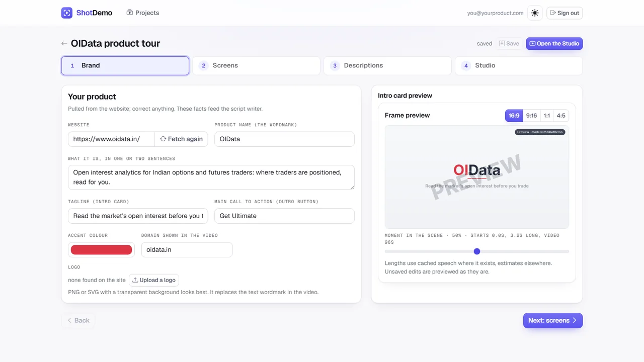Click the 'WHAT IT IS' field label
The height and width of the screenshot is (362, 644).
coord(122,159)
